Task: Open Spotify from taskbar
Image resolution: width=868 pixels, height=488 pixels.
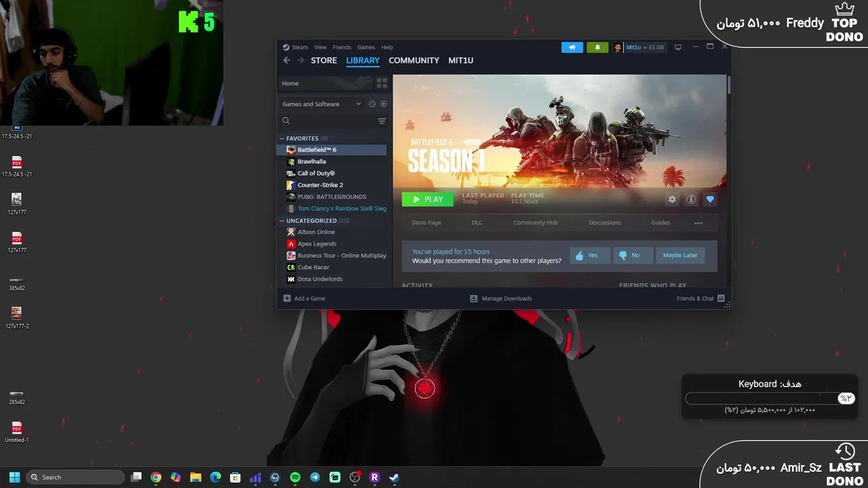Action: point(295,477)
